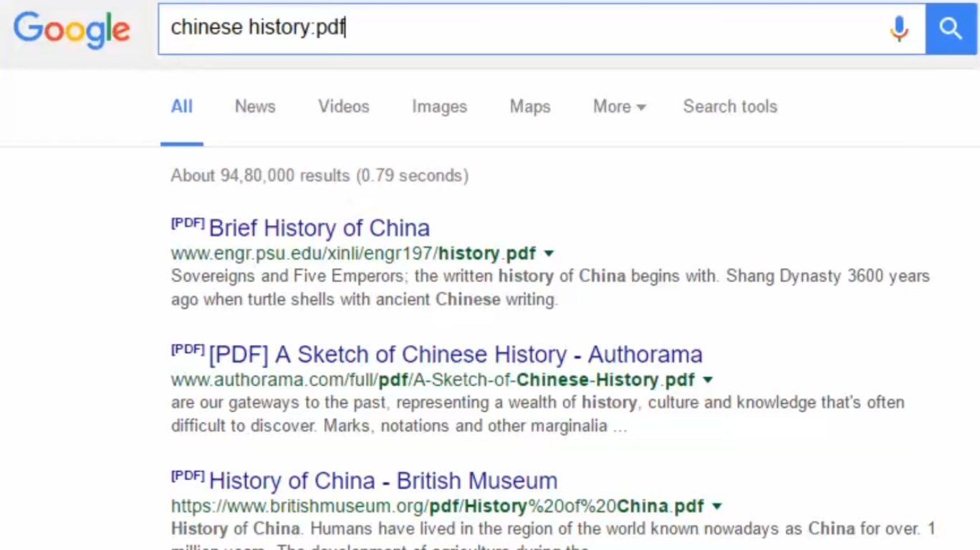Click inside the search query box
Image resolution: width=980 pixels, height=550 pixels.
coord(516,29)
